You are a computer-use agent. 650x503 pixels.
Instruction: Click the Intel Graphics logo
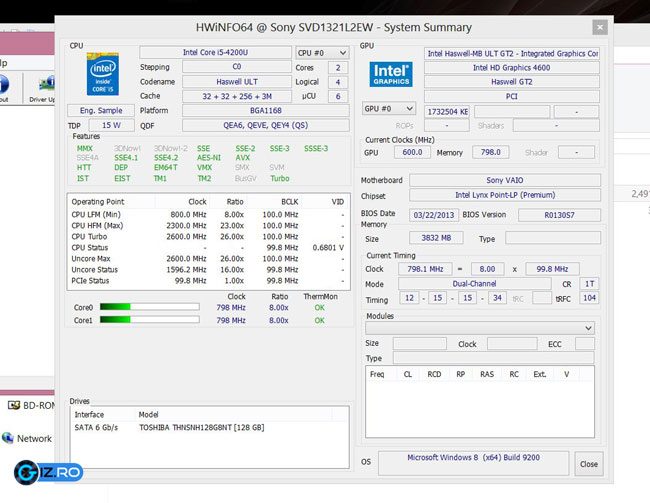[x=391, y=75]
